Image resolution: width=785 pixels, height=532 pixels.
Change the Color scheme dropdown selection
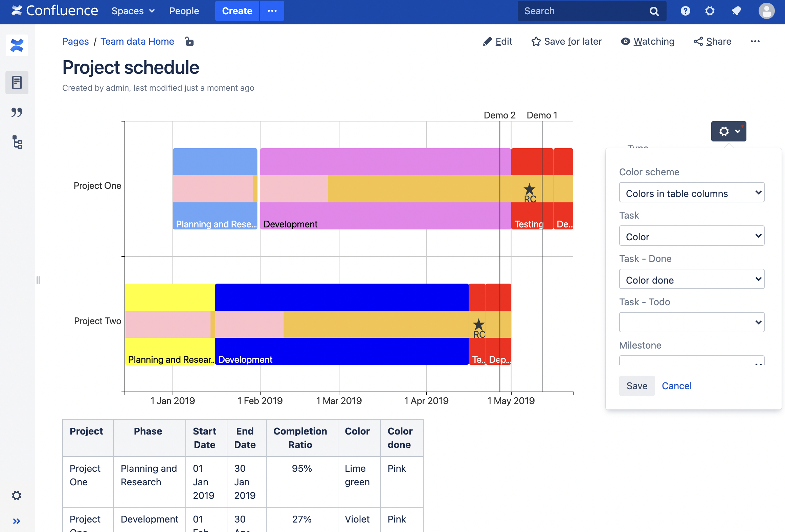(691, 192)
